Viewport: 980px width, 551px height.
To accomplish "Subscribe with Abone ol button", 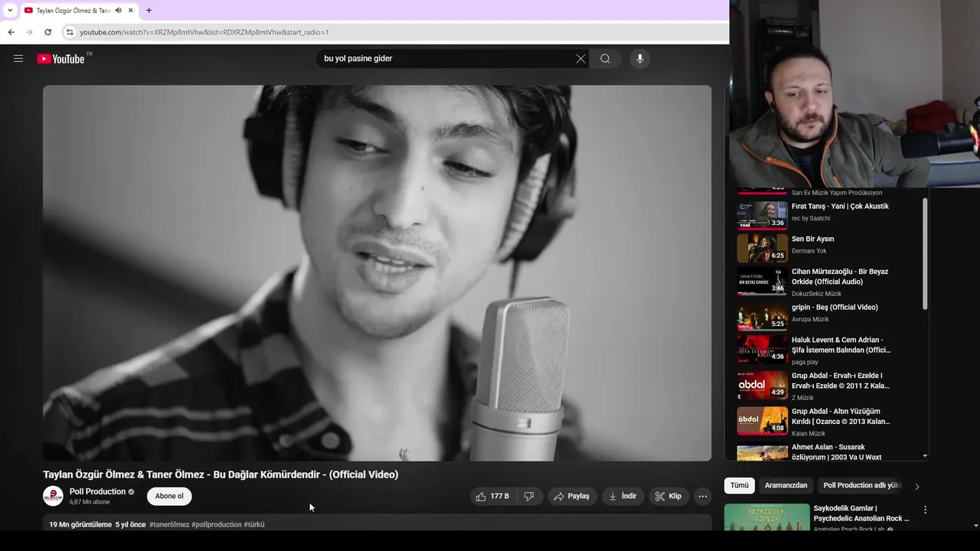I will point(169,496).
